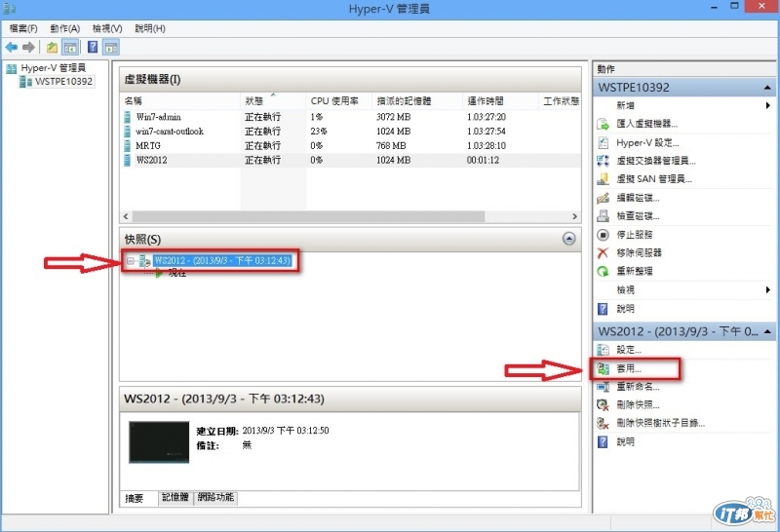Click the WS2012 snapshot icon in the 快照 tree

(144, 260)
